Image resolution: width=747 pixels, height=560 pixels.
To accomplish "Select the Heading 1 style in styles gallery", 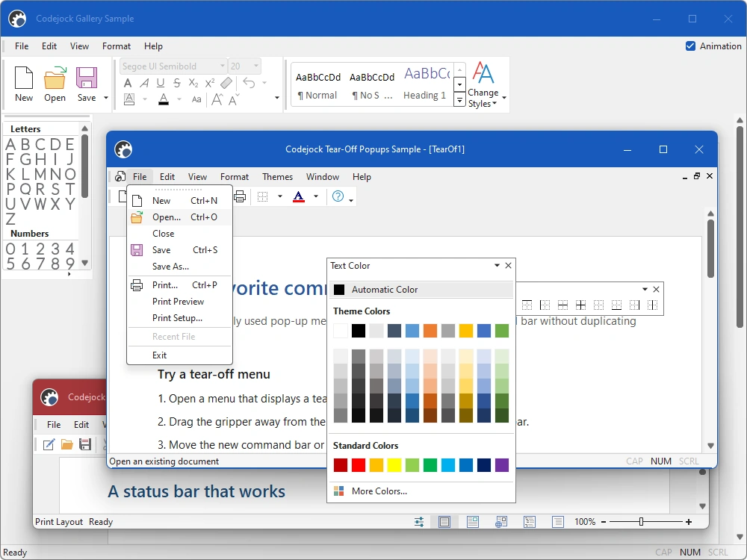I will point(426,85).
